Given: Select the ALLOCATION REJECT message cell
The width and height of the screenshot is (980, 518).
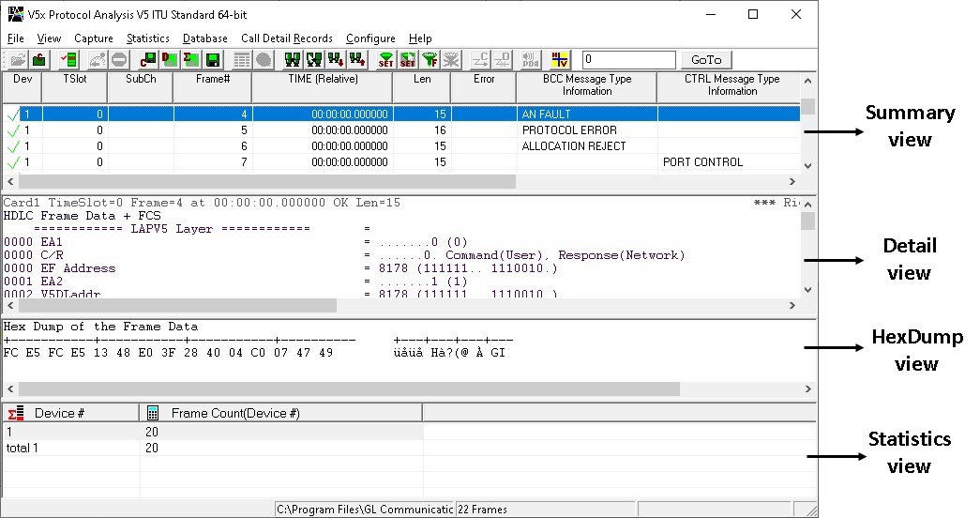Looking at the screenshot, I should point(587,145).
